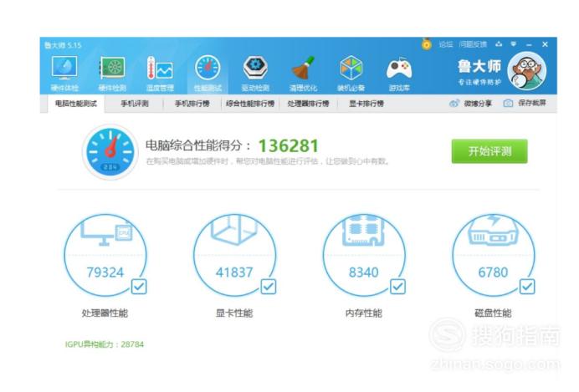Click the 显卡性能 label
The width and height of the screenshot is (579, 392).
[x=234, y=313]
